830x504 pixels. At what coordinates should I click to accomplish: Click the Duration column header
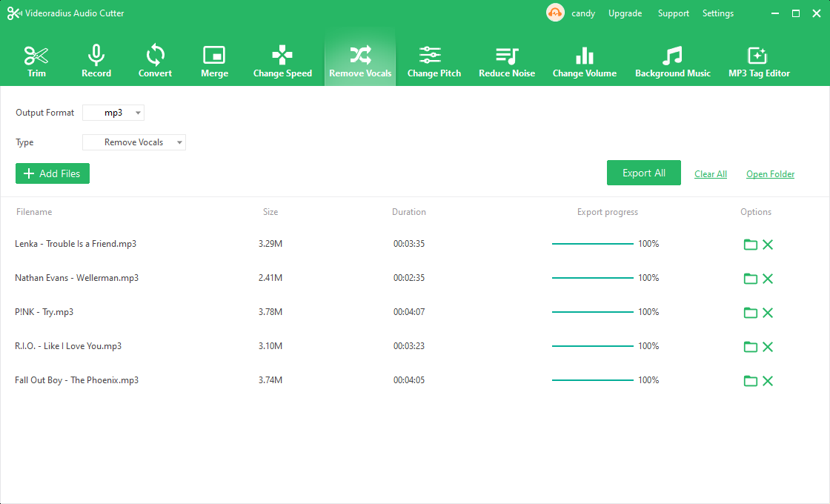[408, 212]
